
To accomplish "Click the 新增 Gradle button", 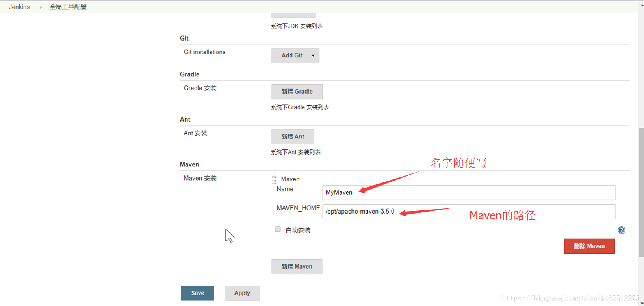I will tap(297, 91).
